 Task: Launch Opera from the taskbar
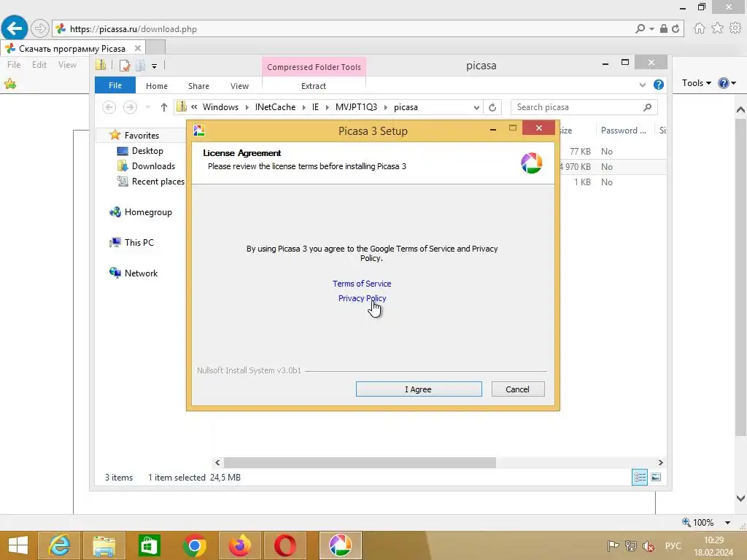tap(285, 545)
